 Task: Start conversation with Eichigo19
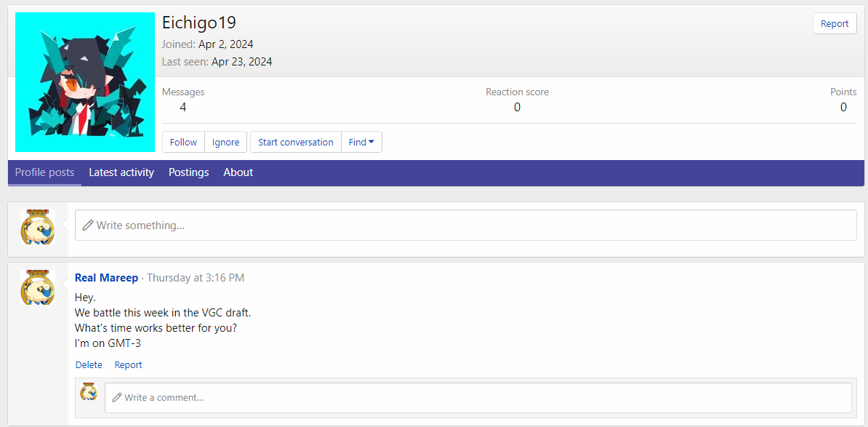[295, 143]
